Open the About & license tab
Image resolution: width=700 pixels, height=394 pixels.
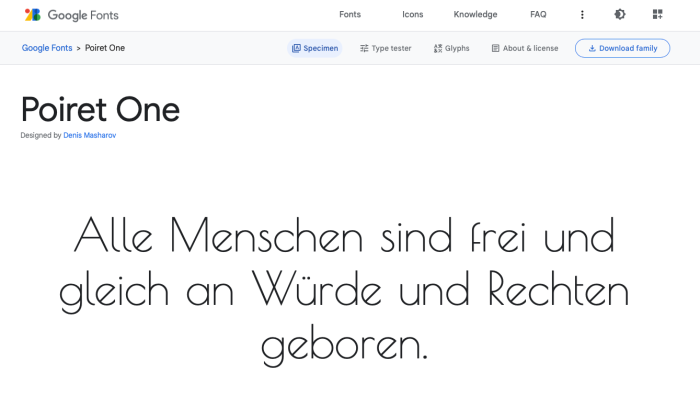[525, 48]
